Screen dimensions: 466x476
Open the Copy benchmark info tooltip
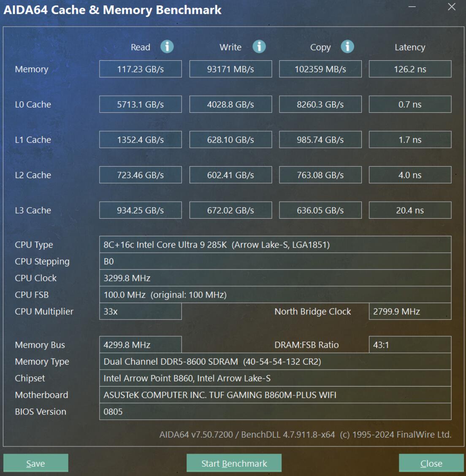point(347,47)
